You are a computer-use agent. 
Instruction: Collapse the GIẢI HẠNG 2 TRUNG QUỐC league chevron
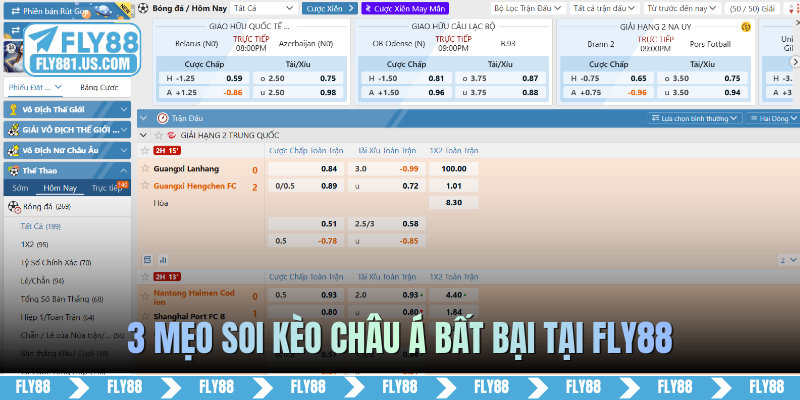144,135
